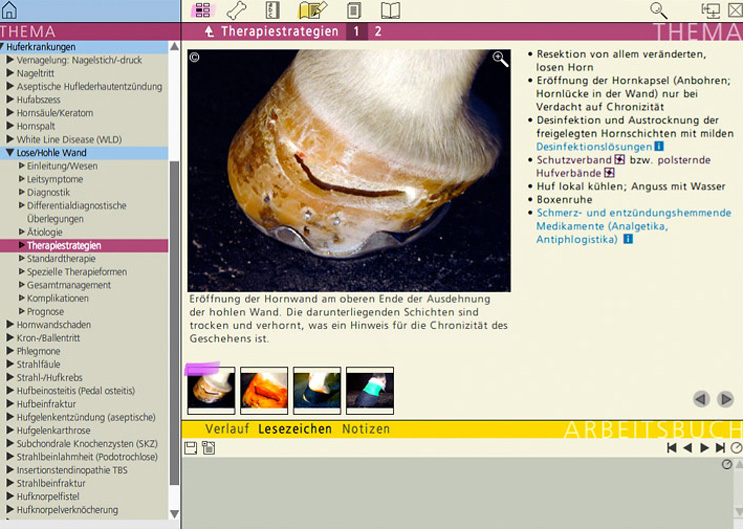Expand Aseptische Huflederhautentzündung
This screenshot has height=529, width=743.
10,86
